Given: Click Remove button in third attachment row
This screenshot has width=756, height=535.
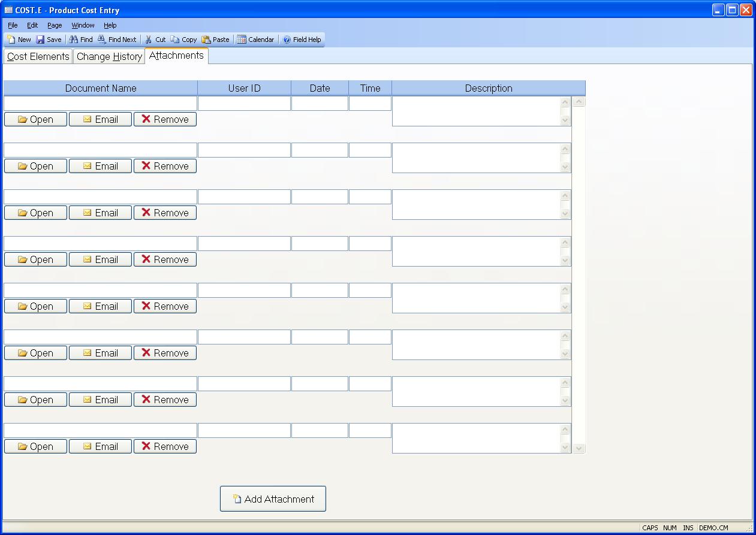Looking at the screenshot, I should pos(165,213).
